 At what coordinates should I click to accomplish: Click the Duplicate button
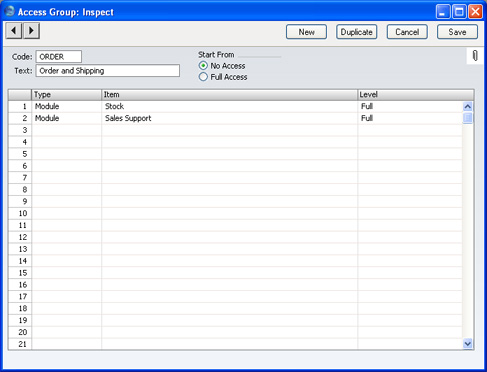point(357,32)
